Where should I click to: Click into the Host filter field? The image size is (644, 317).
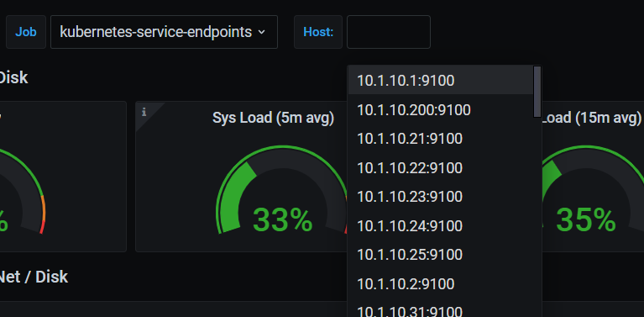point(389,32)
